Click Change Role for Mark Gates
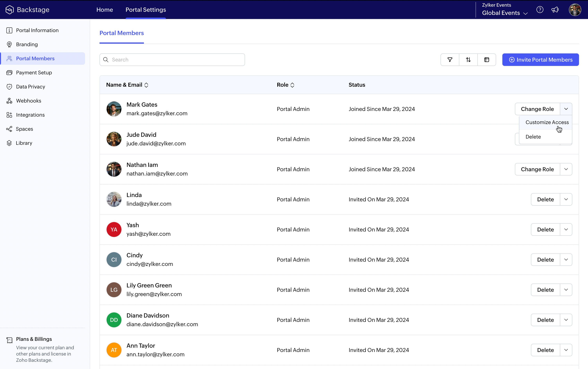Image resolution: width=588 pixels, height=369 pixels. (537, 109)
